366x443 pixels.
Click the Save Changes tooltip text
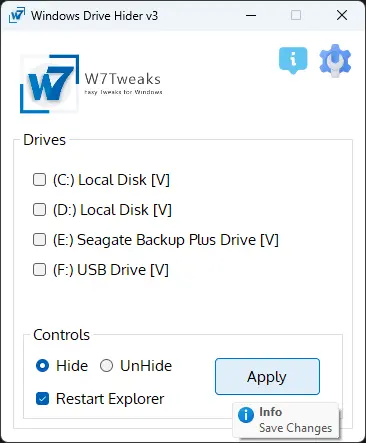[x=296, y=428]
